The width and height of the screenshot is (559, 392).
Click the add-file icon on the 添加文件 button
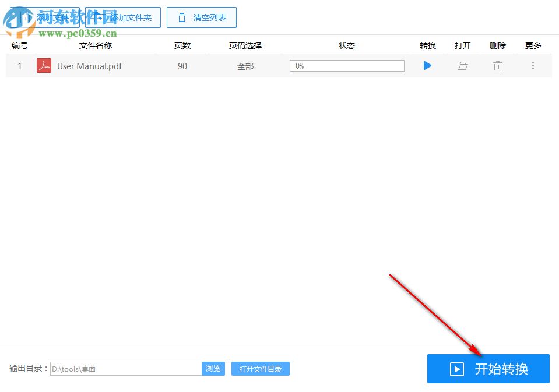26,17
